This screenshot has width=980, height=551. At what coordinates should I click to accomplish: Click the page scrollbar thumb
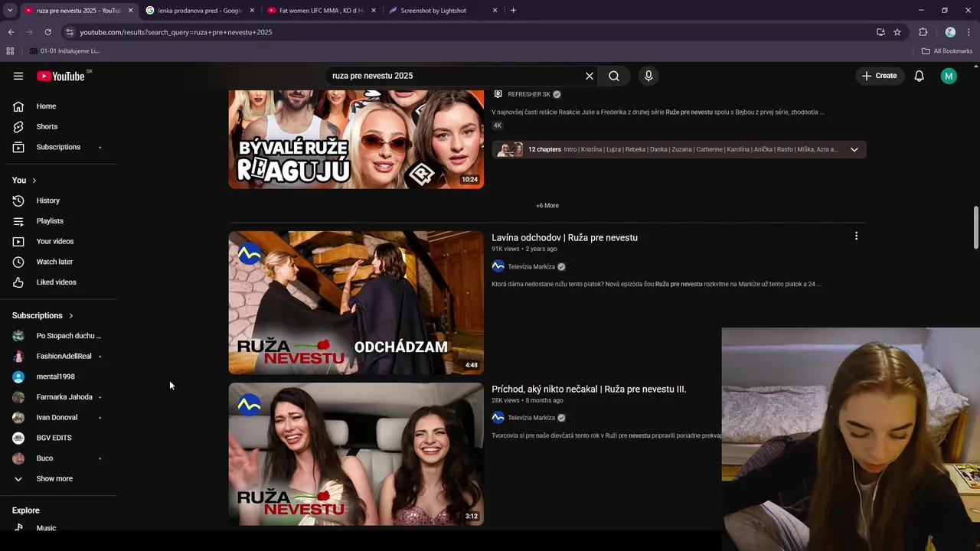point(976,227)
